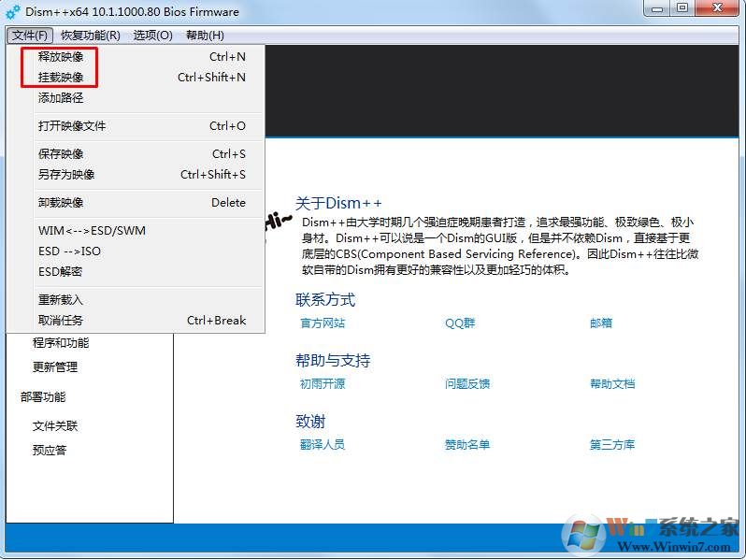Viewport: 746px width, 560px height.
Task: Open the 初雨开源 link
Action: [x=323, y=384]
